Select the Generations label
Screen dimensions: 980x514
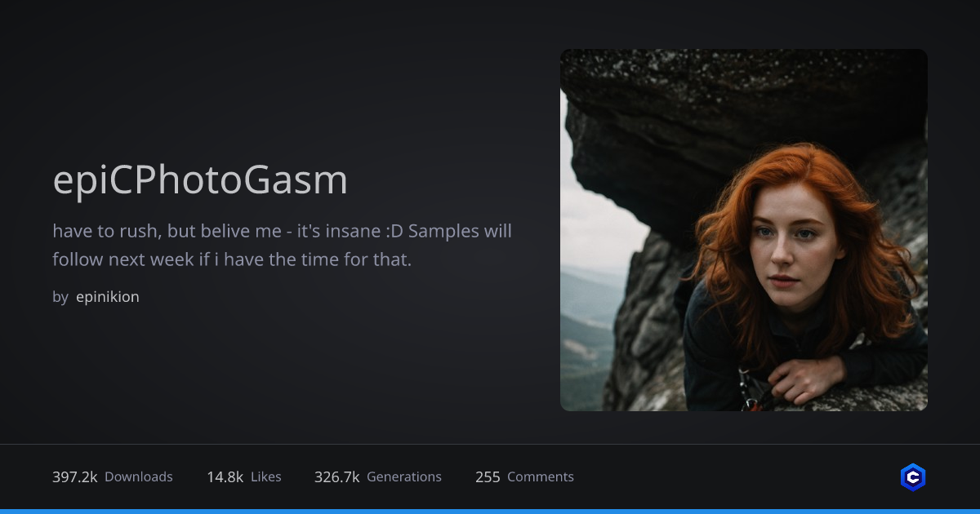(404, 477)
